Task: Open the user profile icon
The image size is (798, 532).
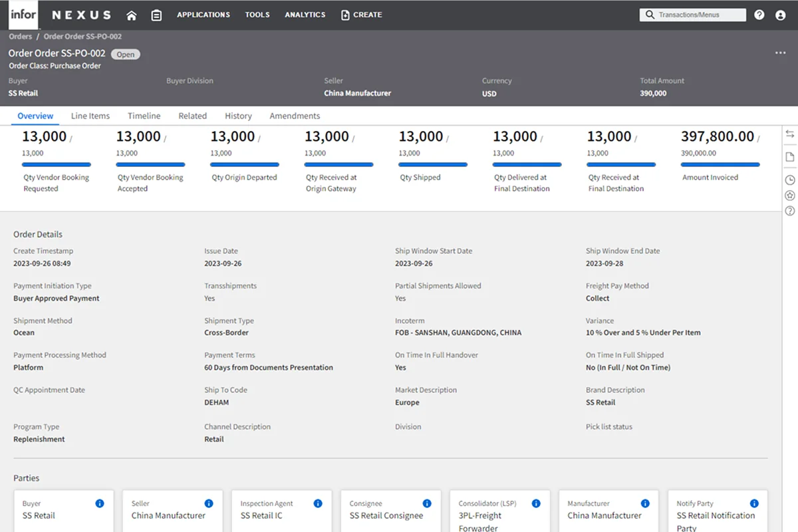Action: click(781, 15)
